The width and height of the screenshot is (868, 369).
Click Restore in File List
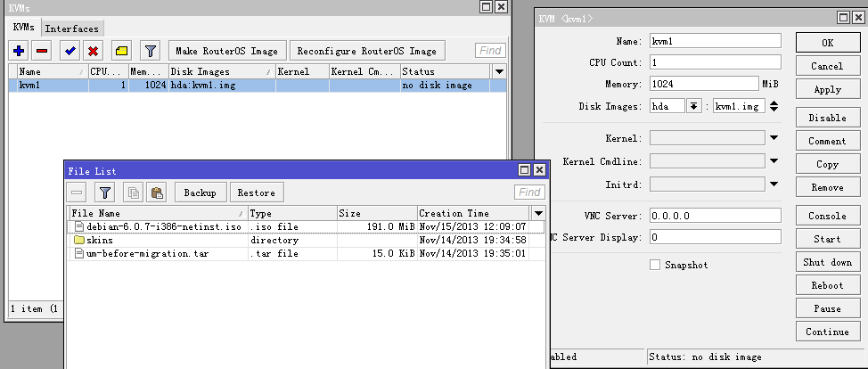pos(257,193)
